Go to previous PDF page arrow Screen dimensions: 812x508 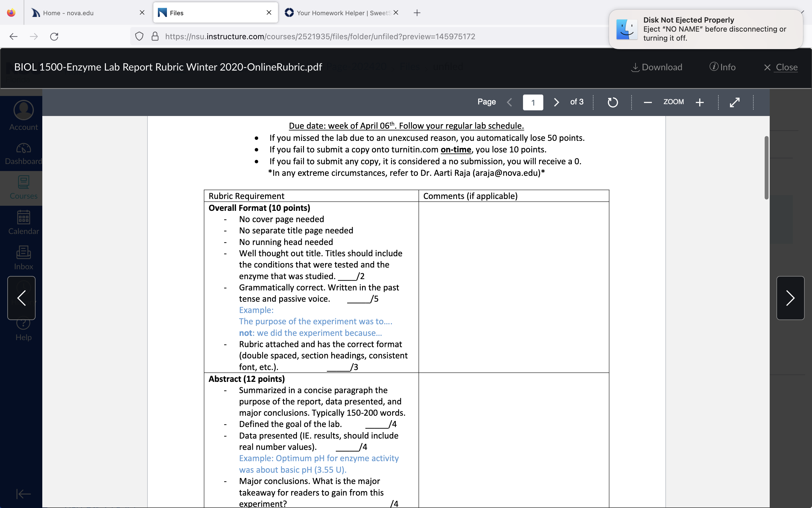coord(509,102)
